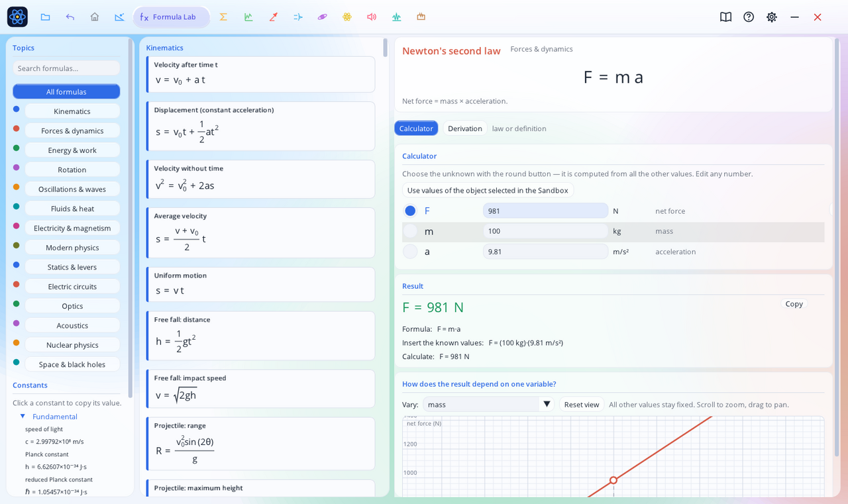Click the Search formulas field
848x504 pixels.
click(x=66, y=68)
